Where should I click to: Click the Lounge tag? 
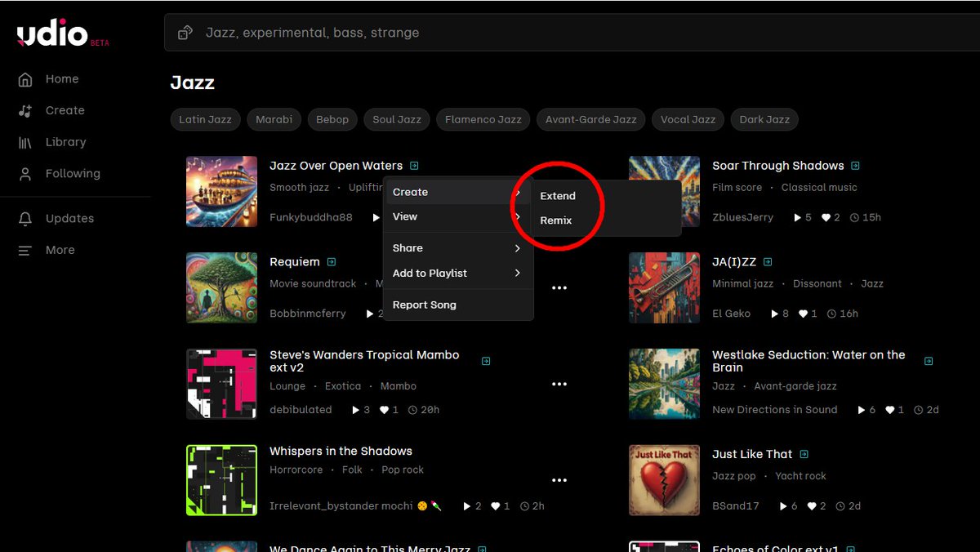pyautogui.click(x=287, y=386)
